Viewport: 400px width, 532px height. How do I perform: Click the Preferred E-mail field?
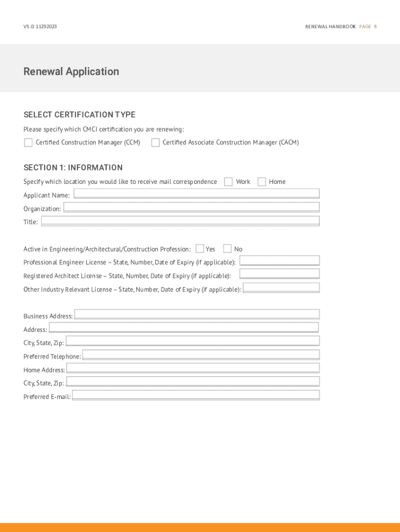(x=196, y=395)
